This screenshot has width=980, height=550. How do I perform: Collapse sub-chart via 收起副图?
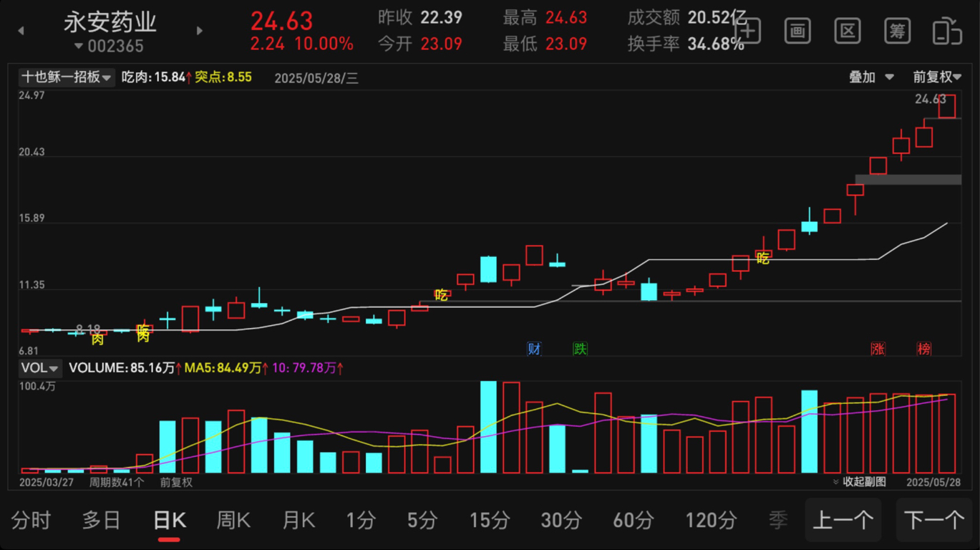[859, 482]
